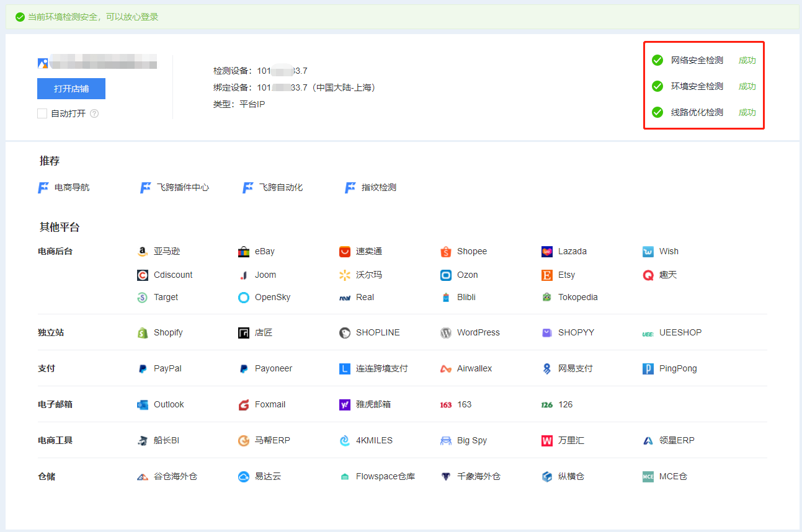Viewport: 802px width, 532px height.
Task: Open the 126 mail entry
Action: pos(557,404)
